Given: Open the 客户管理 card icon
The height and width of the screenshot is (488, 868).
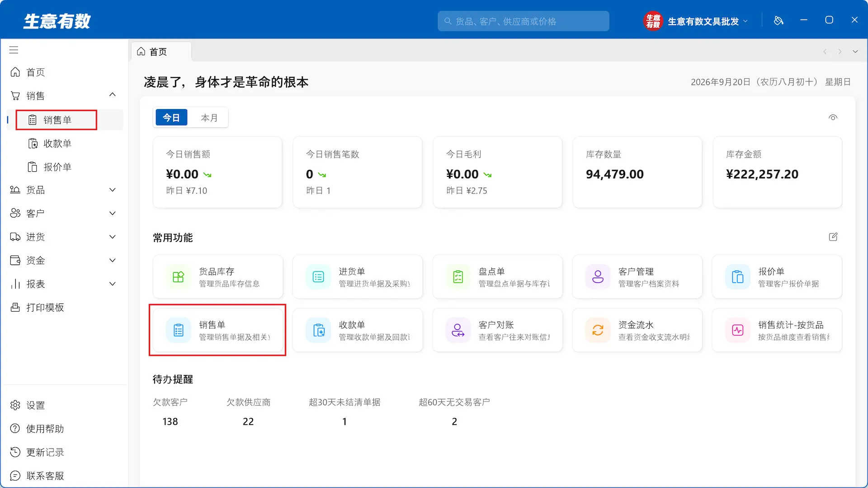Looking at the screenshot, I should click(598, 276).
